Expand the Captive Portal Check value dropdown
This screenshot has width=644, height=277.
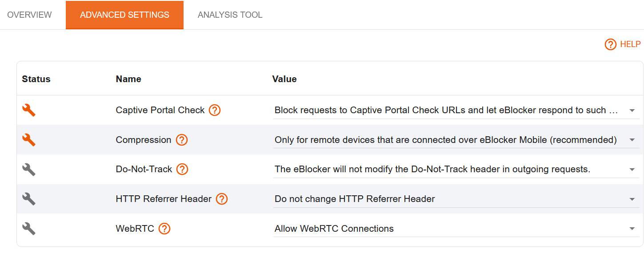[456, 110]
